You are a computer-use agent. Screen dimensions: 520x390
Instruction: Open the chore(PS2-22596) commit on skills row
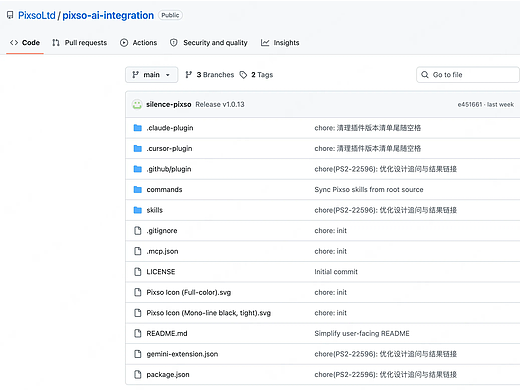click(x=386, y=210)
